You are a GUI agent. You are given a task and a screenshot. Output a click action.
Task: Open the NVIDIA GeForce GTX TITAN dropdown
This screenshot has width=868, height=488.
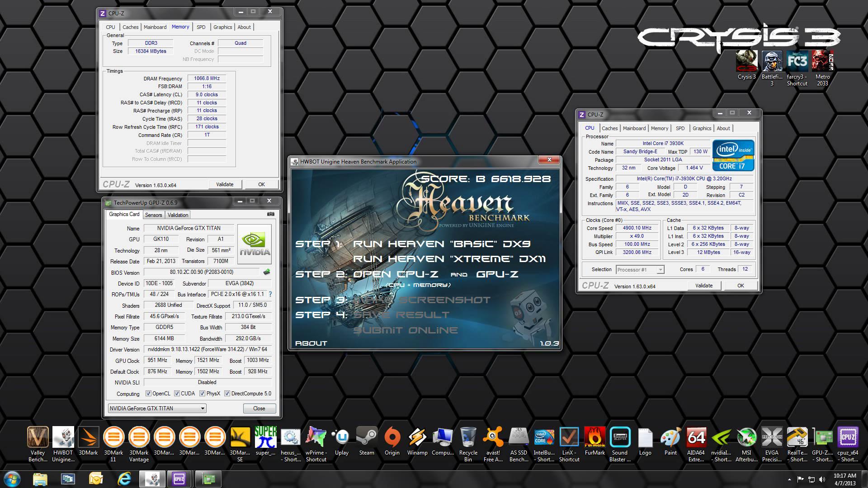[x=157, y=408]
